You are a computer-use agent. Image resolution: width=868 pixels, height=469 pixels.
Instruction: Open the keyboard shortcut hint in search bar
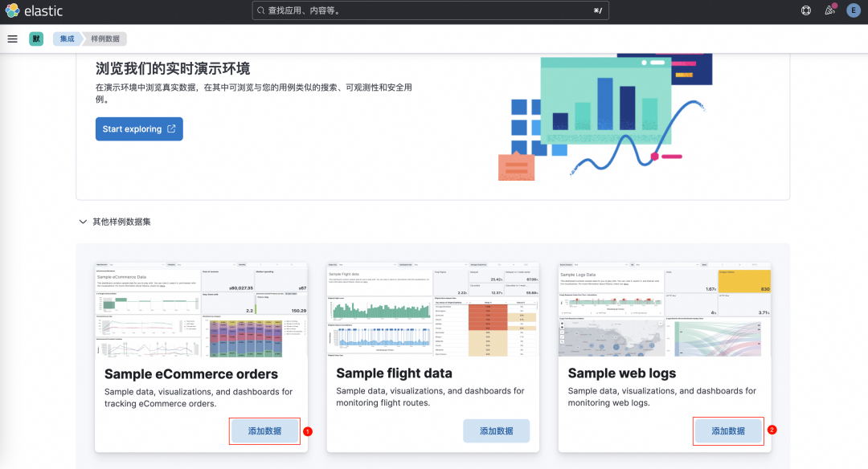tap(597, 10)
